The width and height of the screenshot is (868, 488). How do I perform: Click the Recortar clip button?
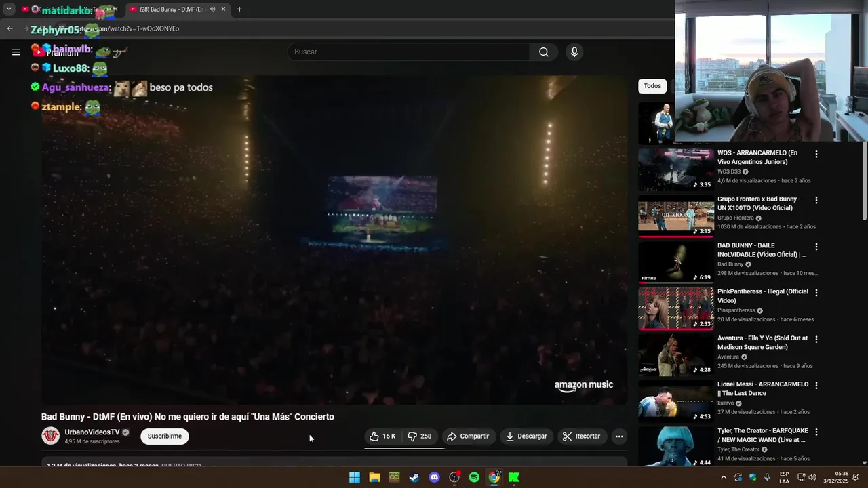(582, 436)
